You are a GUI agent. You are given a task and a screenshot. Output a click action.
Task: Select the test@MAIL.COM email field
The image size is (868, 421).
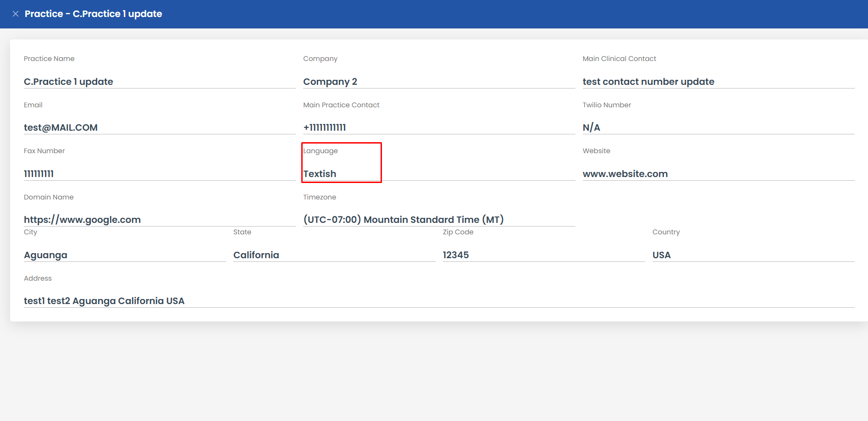[x=61, y=127]
